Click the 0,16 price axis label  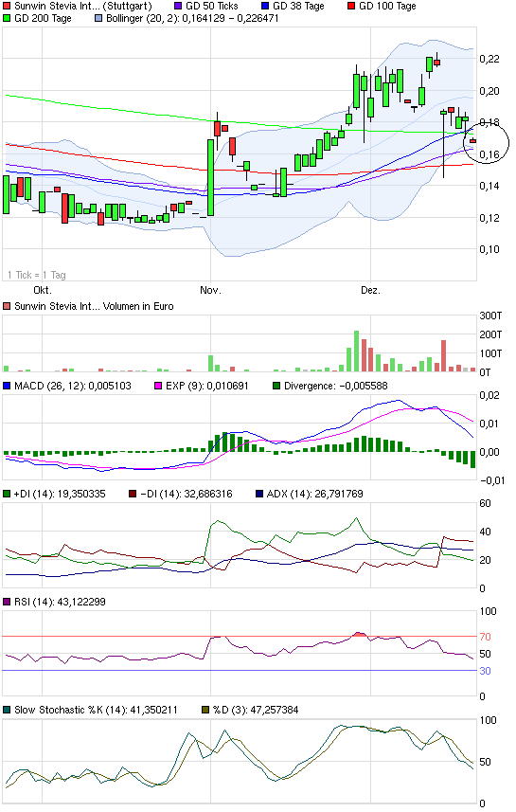click(489, 154)
